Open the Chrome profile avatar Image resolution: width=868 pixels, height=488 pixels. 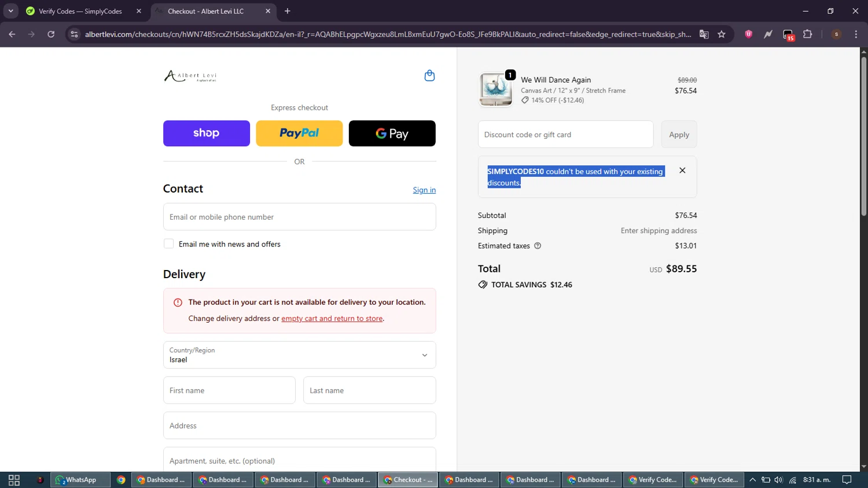836,34
